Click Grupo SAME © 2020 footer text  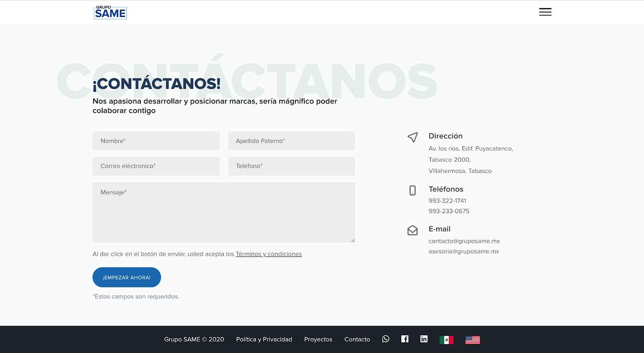194,339
